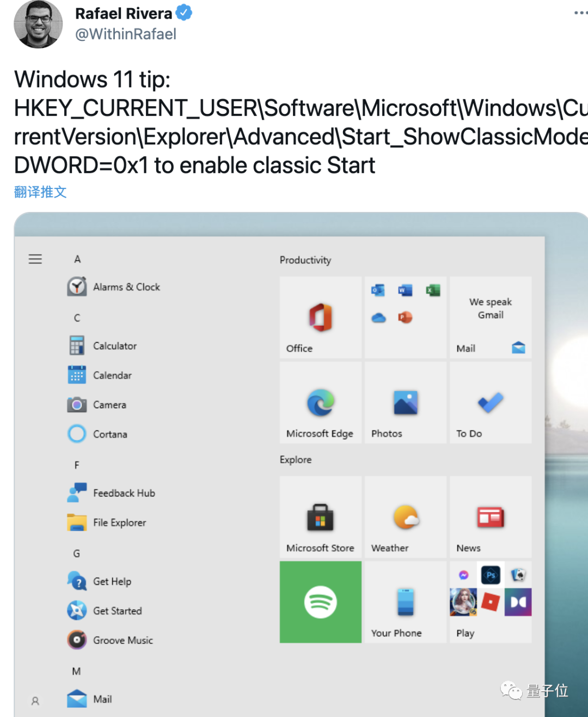Open the Alarms & Clock icon
Image resolution: width=588 pixels, height=717 pixels.
pyautogui.click(x=77, y=287)
